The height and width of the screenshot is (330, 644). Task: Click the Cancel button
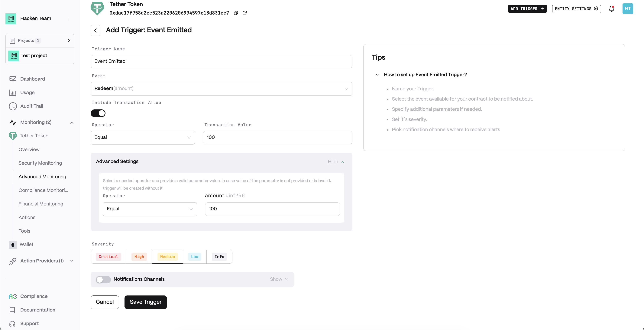pos(105,302)
